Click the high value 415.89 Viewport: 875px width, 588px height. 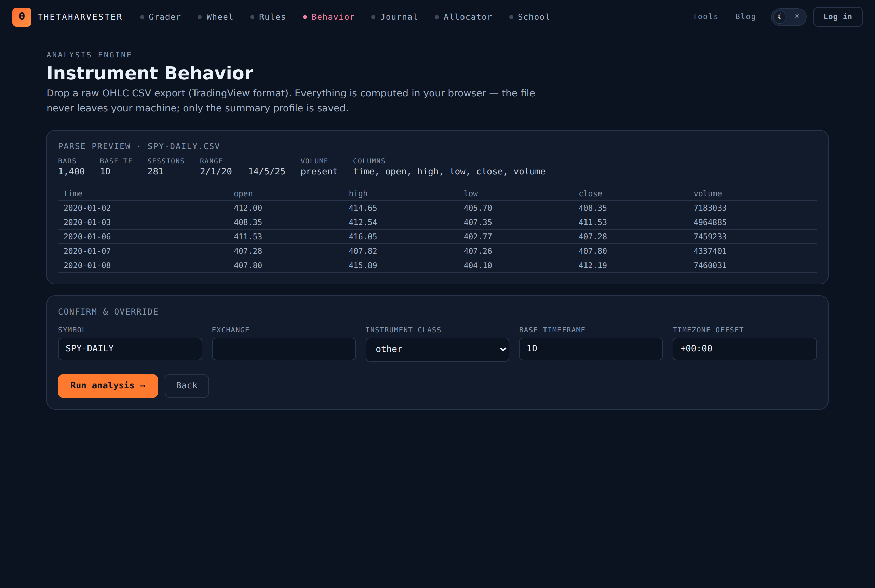363,266
